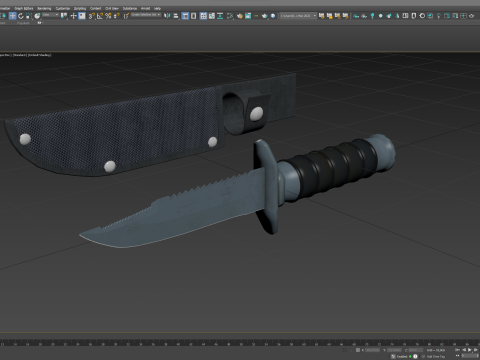This screenshot has width=480, height=360.
Task: Click the Enabled status label
Action: (x=402, y=356)
